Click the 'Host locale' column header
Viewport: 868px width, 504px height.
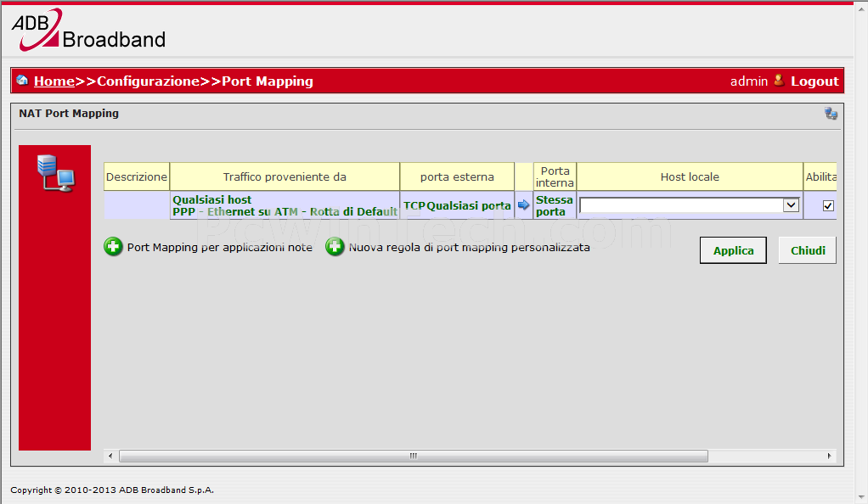(690, 177)
